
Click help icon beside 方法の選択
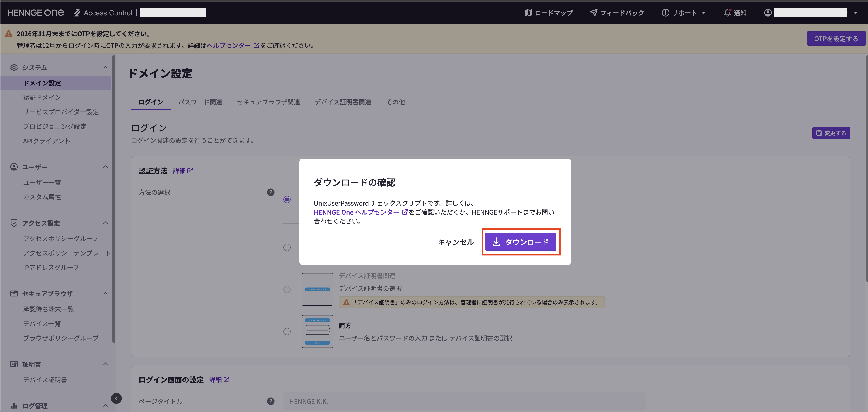(271, 192)
